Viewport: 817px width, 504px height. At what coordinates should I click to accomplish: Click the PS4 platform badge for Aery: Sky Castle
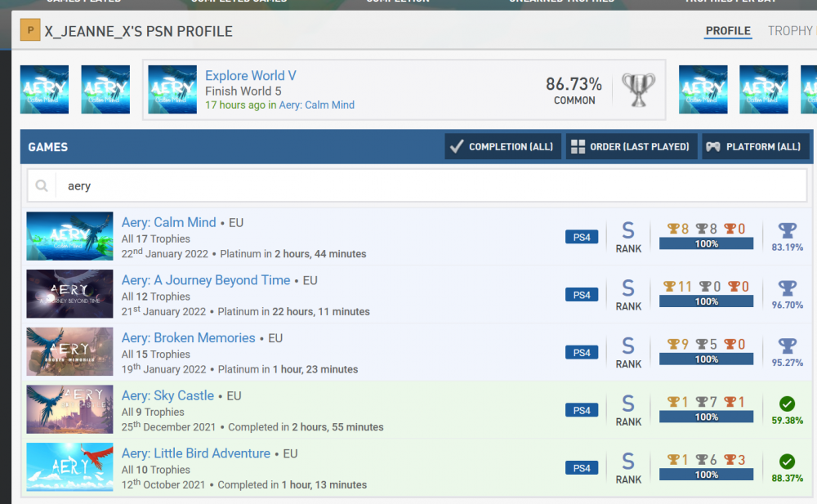pyautogui.click(x=581, y=410)
